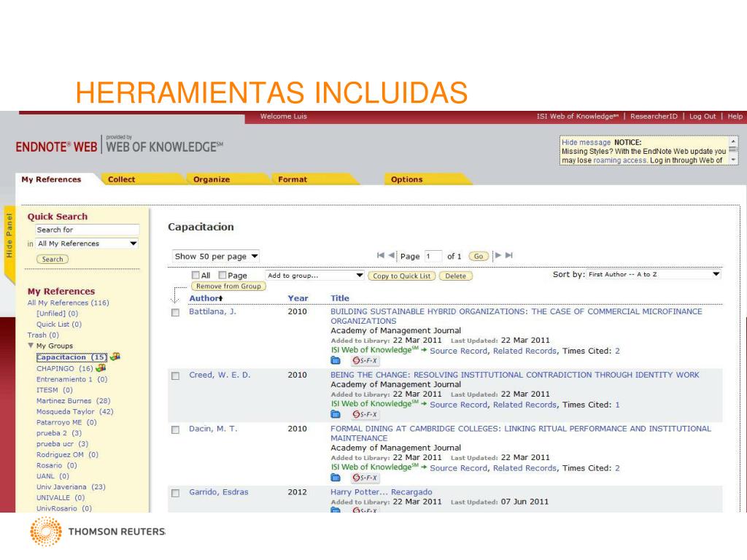Open the All My References search scope dropdown
The height and width of the screenshot is (560, 747).
[88, 244]
